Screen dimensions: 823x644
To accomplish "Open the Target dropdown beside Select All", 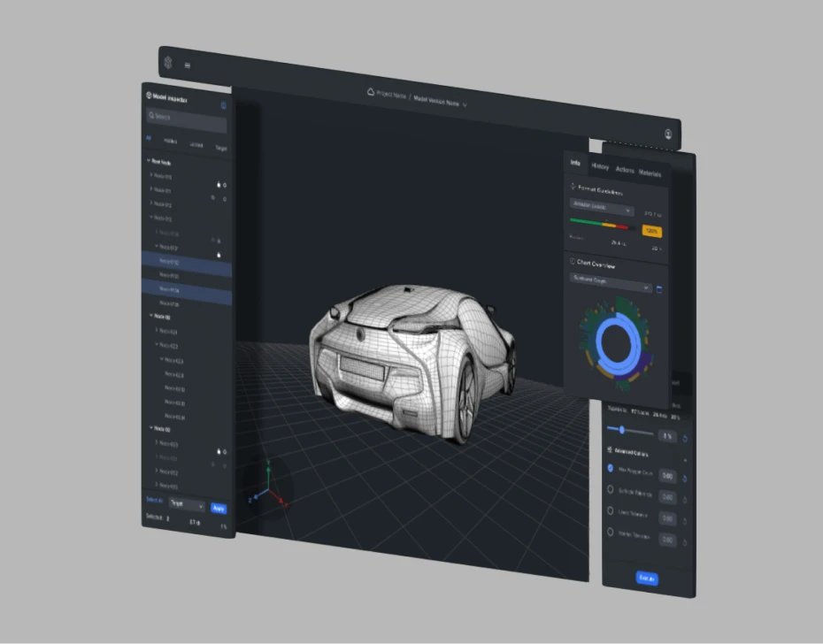I will point(187,504).
